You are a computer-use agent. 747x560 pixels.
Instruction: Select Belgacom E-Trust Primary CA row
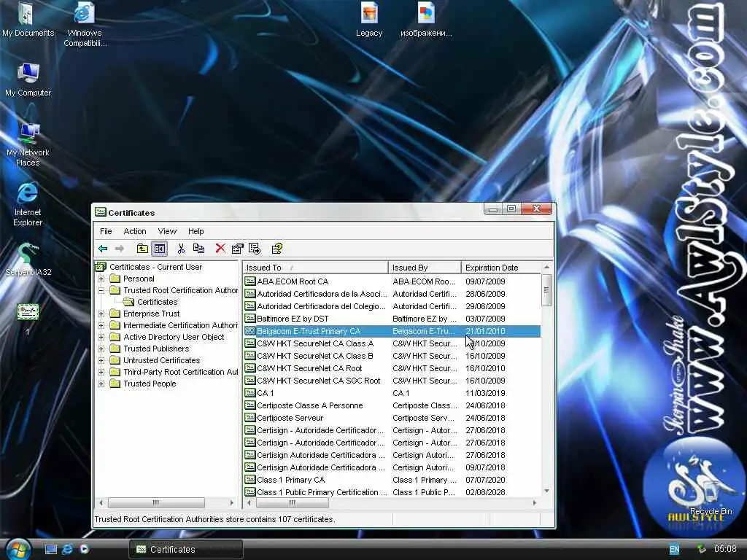point(392,331)
